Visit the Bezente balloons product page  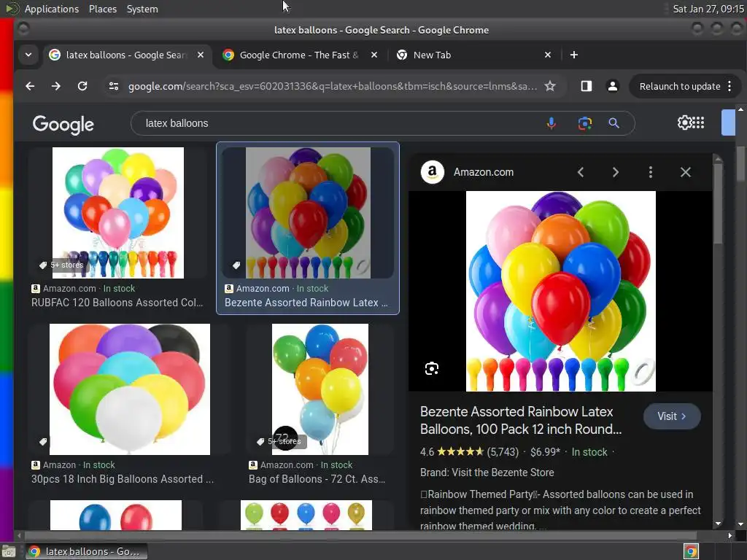pyautogui.click(x=672, y=416)
